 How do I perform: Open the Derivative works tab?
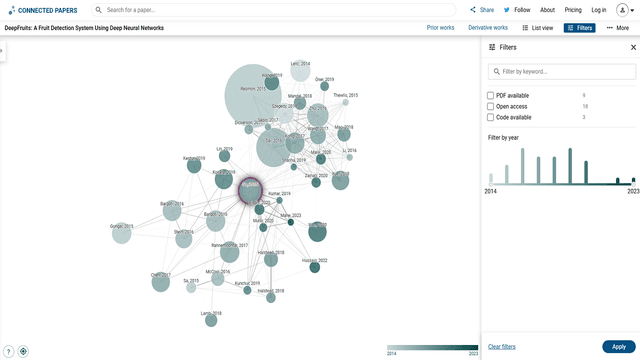click(488, 28)
